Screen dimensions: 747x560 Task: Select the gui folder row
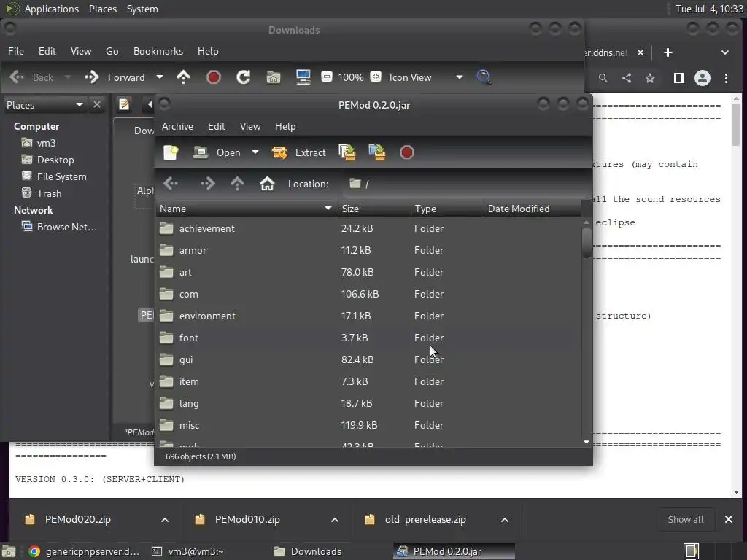368,360
